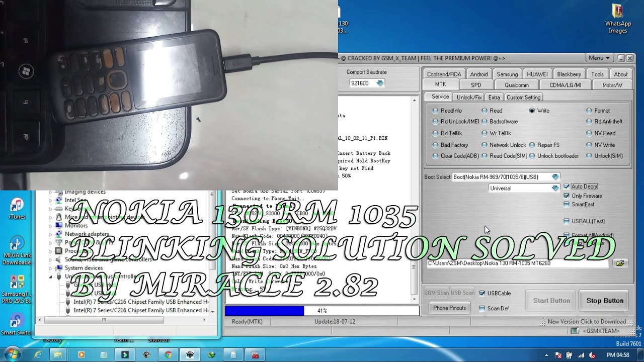Expand Network adapters in Device Manager
Viewport: 644px width, 362px height.
(51, 234)
